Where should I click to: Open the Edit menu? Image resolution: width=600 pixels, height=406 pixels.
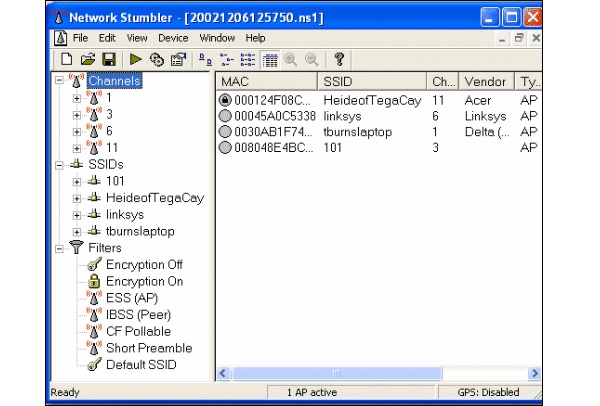tap(107, 38)
